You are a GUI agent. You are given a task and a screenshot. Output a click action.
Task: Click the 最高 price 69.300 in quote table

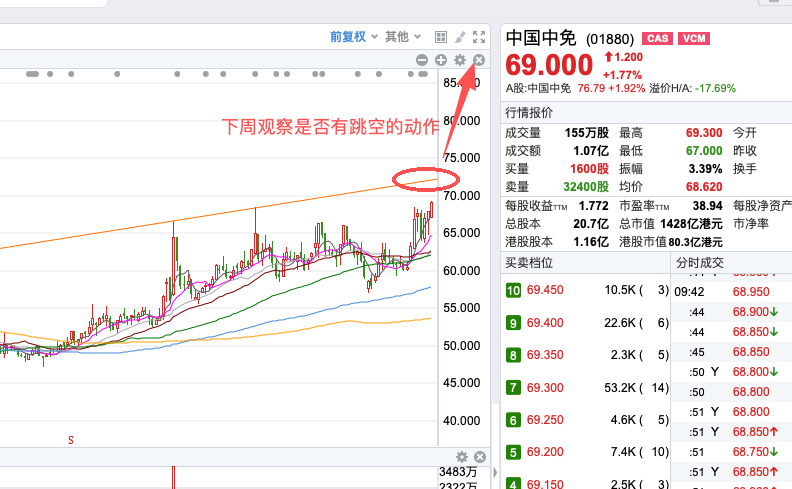pos(704,133)
